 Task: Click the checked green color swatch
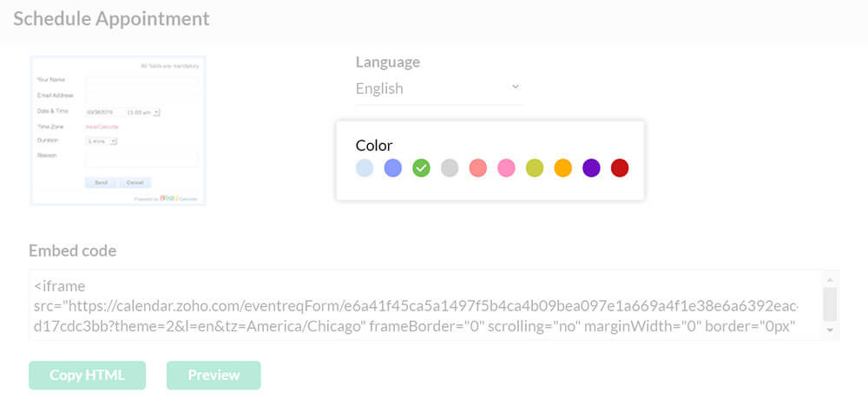pos(421,168)
